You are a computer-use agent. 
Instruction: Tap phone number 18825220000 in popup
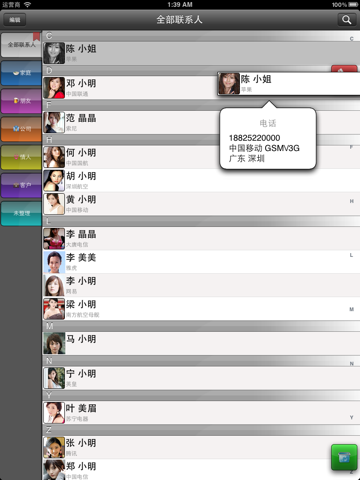[254, 138]
